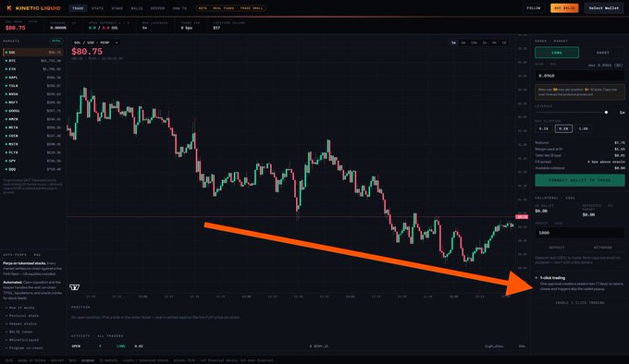The width and height of the screenshot is (629, 364).
Task: Switch the chart to the 15m timeframe
Action: pos(474,42)
